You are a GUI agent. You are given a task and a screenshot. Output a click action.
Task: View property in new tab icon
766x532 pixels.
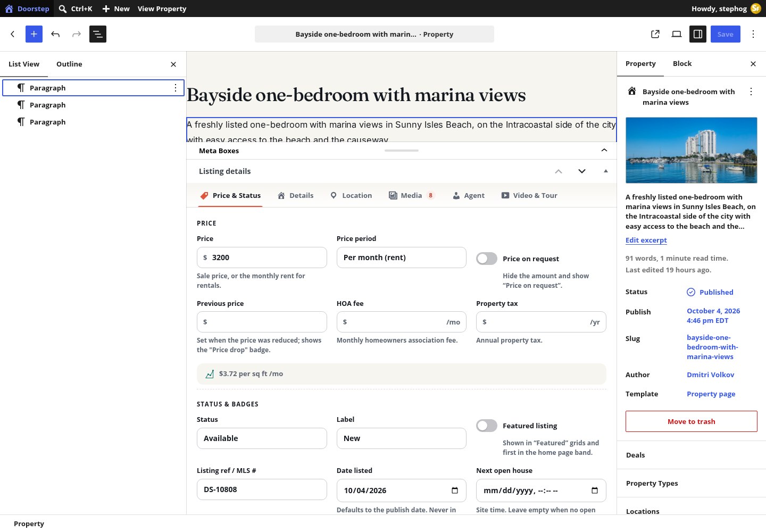pyautogui.click(x=655, y=34)
